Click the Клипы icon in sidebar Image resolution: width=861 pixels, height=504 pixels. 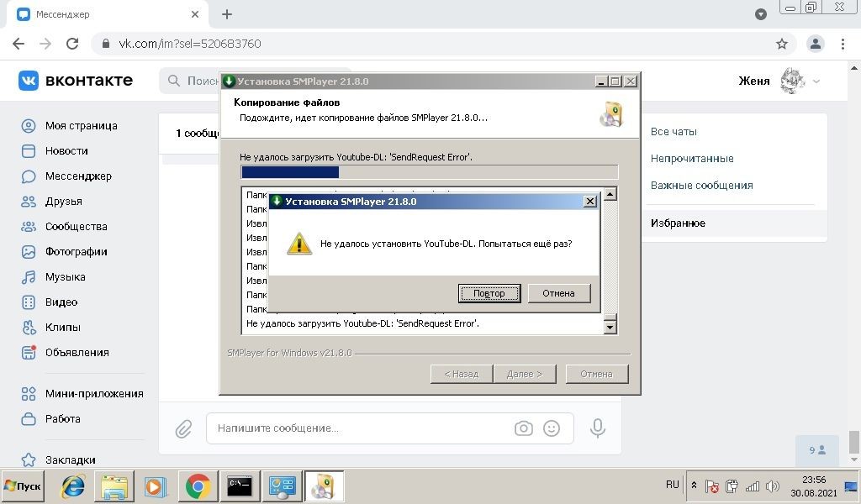point(29,328)
